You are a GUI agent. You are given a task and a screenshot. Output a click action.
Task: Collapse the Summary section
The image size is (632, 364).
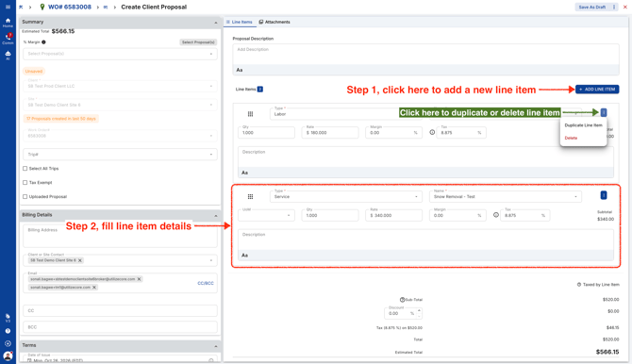coord(216,23)
